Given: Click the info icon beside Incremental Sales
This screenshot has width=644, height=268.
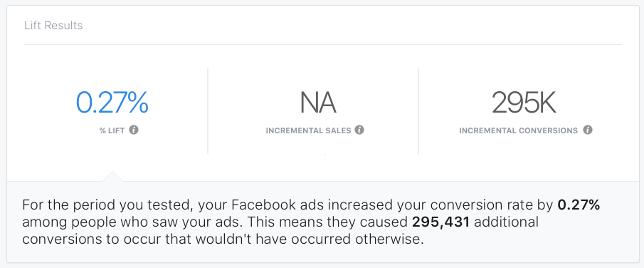Looking at the screenshot, I should [x=359, y=130].
